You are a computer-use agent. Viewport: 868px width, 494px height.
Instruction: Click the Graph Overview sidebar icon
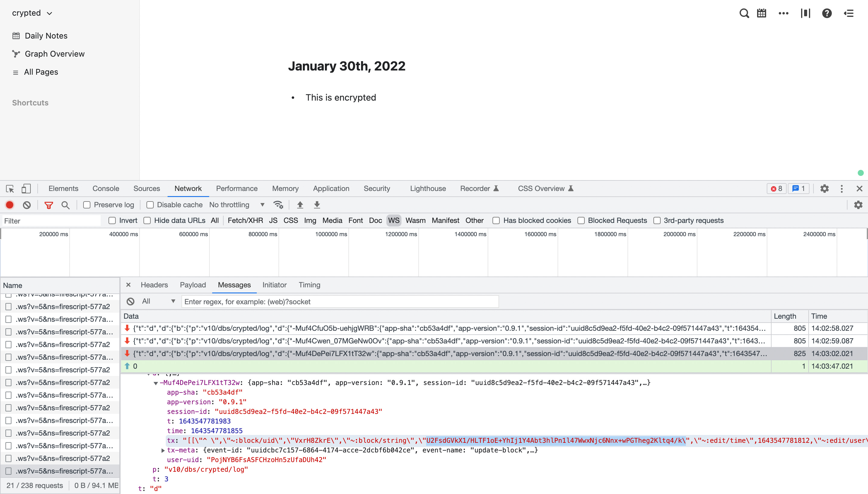16,54
